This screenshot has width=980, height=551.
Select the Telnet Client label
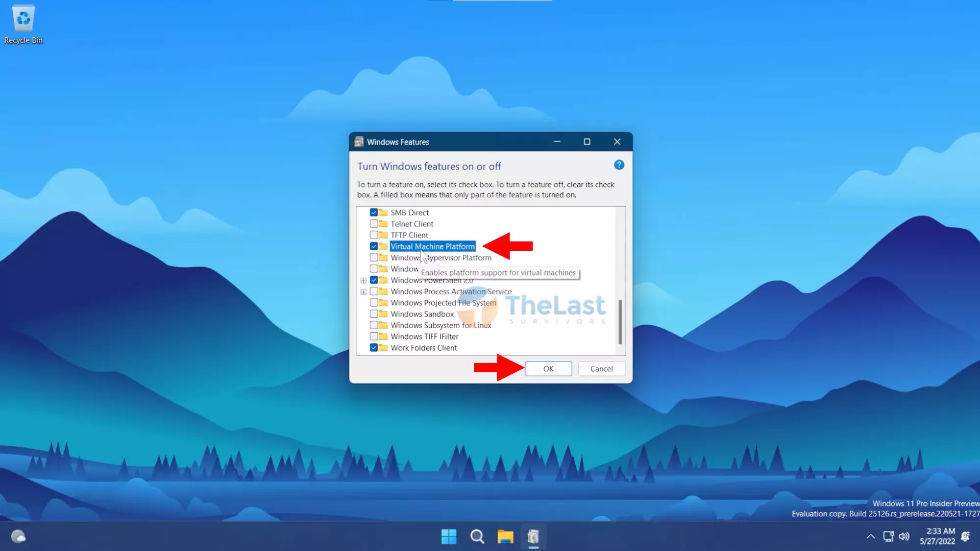(x=412, y=224)
